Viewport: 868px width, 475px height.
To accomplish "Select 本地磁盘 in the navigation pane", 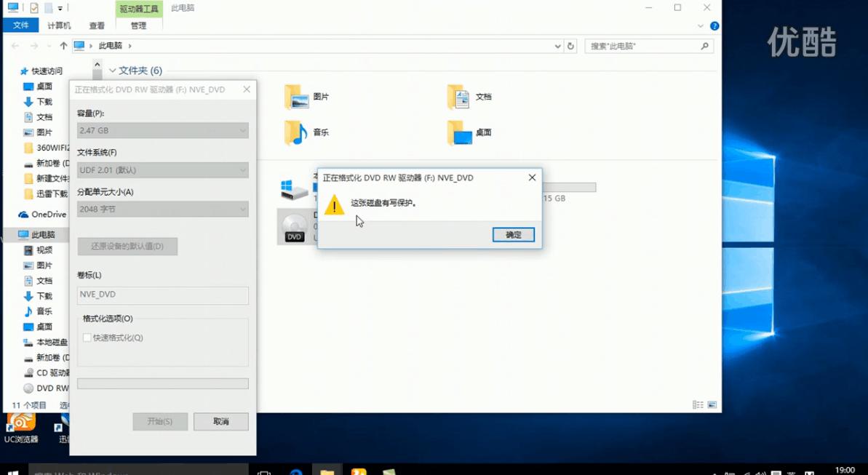I will pos(46,342).
